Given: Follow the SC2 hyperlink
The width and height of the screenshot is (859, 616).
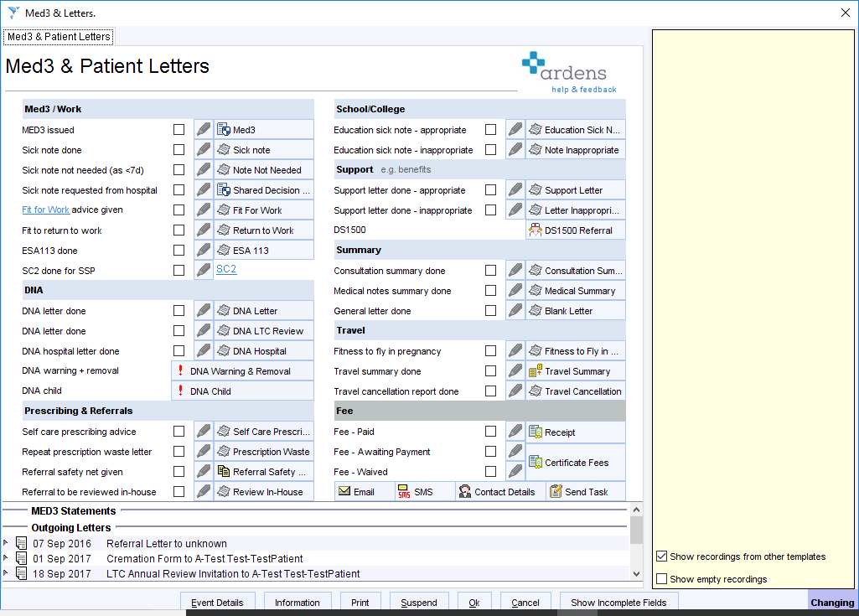Looking at the screenshot, I should (225, 270).
